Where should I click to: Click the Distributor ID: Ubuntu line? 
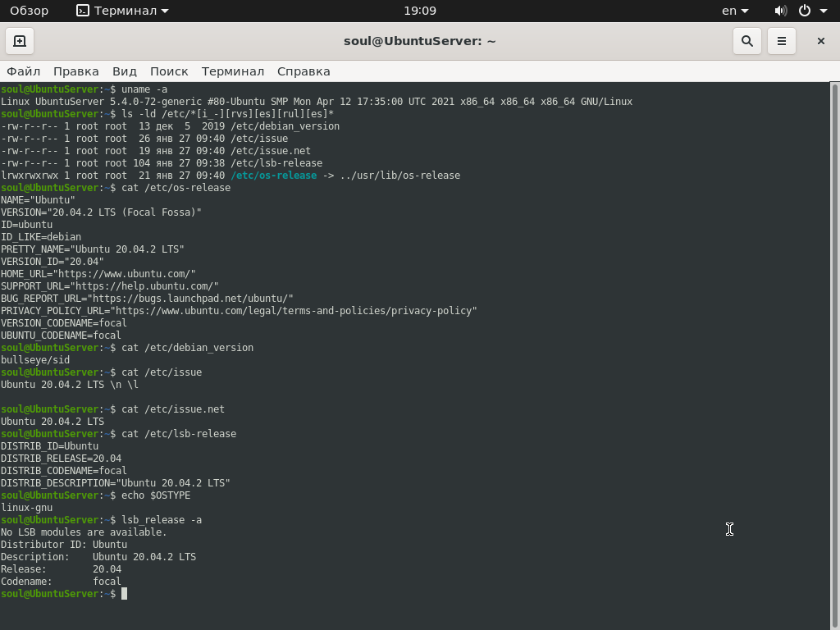click(x=64, y=546)
